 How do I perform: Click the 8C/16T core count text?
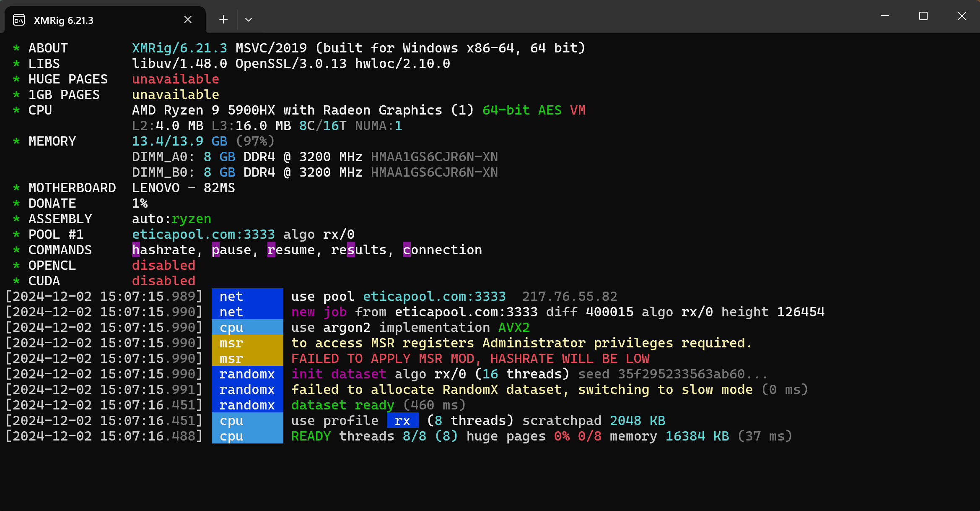[x=323, y=126]
